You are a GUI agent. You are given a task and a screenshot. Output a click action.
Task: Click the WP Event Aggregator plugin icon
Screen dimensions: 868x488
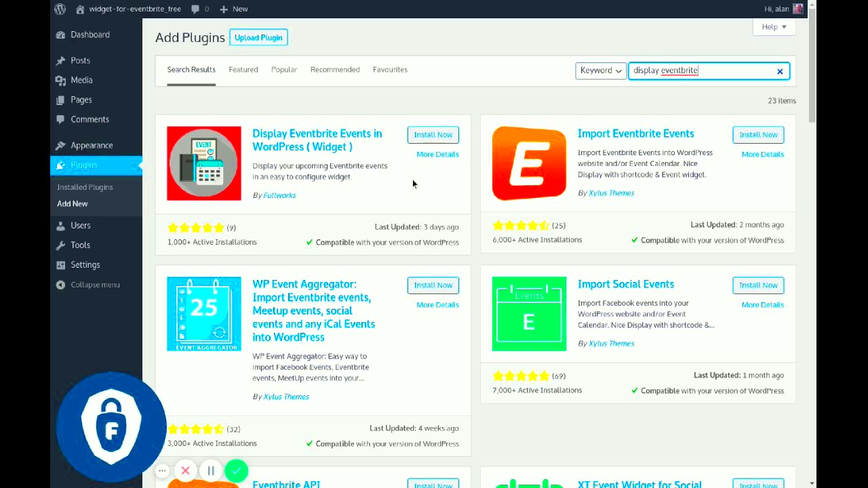tap(204, 314)
